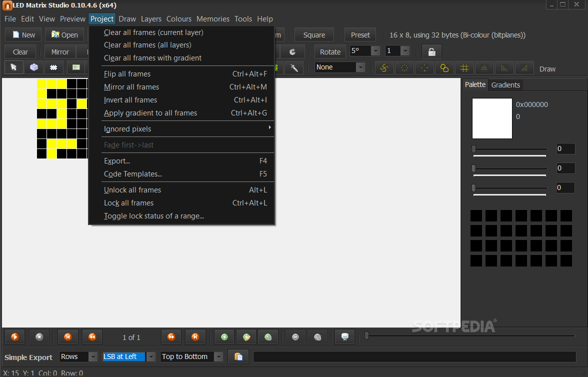Screen dimensions: 588x377
Task: Jump to the last frame
Action: [x=195, y=337]
